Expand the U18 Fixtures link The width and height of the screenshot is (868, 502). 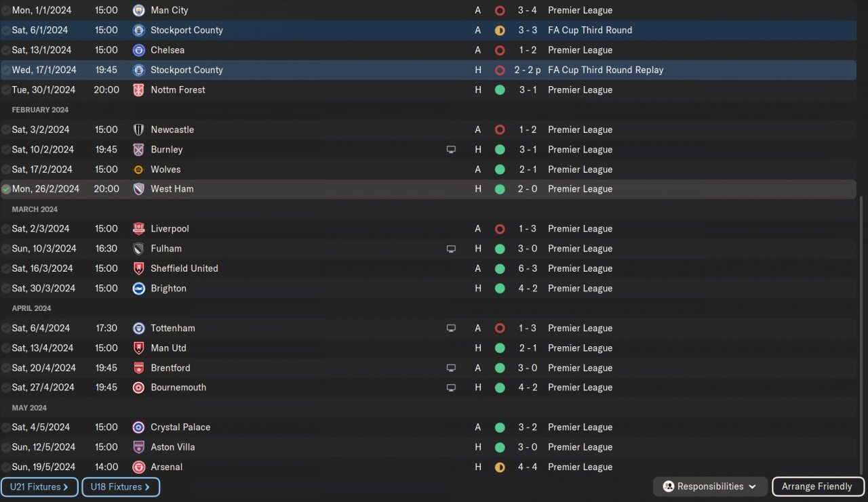pos(121,487)
